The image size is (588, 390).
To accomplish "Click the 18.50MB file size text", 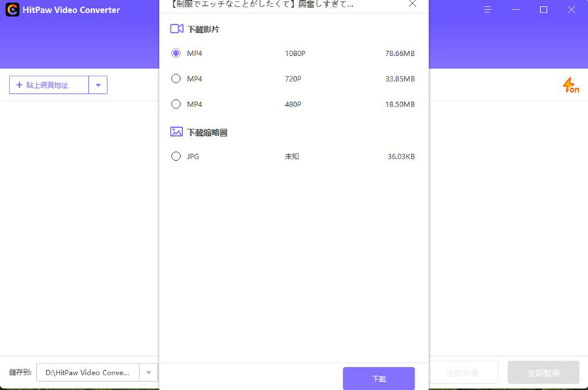I will click(x=400, y=104).
